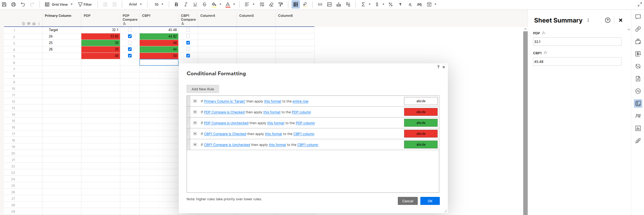Image resolution: width=644 pixels, height=215 pixels.
Task: Expand the alignment dropdown arrow
Action: coord(253,4)
